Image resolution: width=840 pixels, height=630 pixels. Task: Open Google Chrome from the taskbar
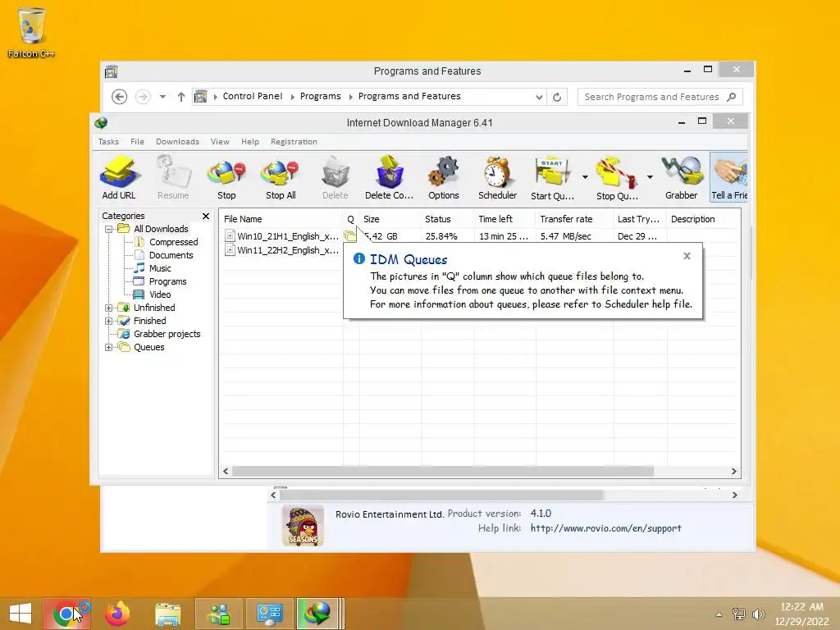pyautogui.click(x=66, y=614)
